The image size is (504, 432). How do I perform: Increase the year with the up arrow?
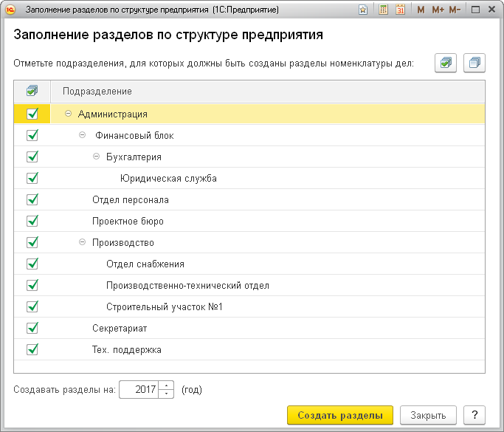166,385
